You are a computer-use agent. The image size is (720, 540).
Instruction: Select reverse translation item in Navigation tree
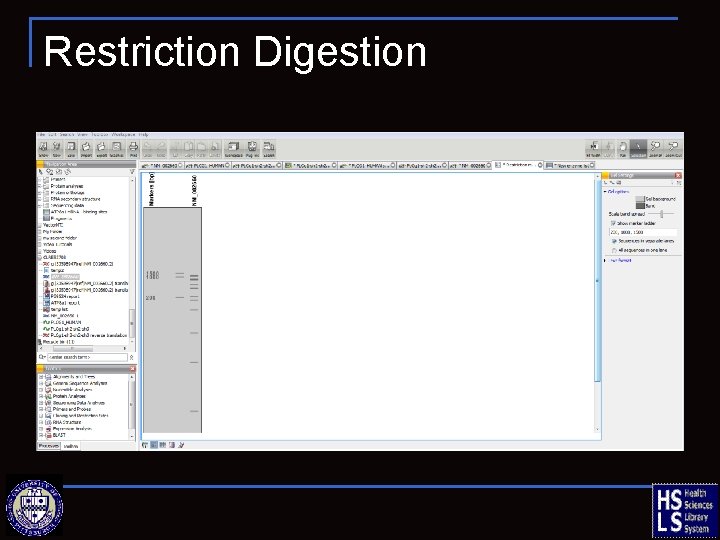89,336
